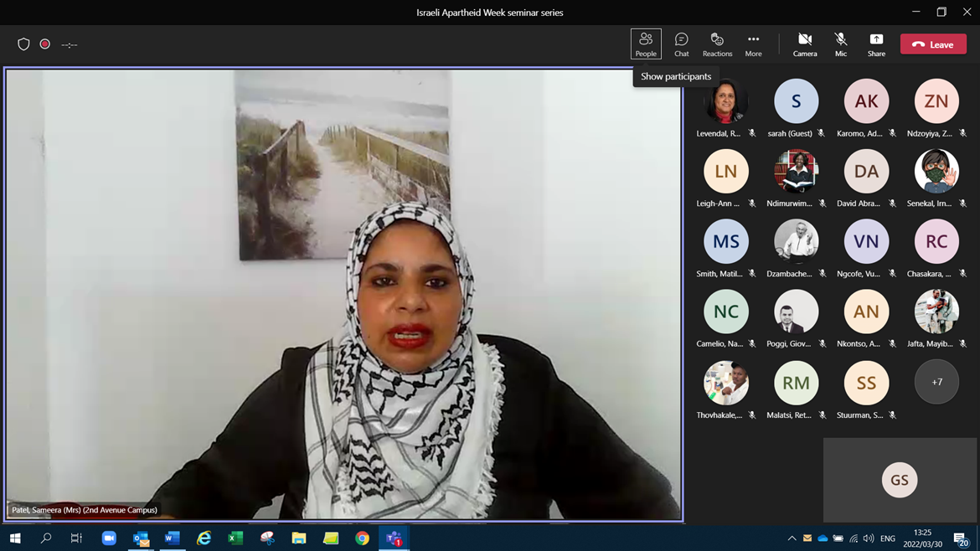Select the Dzambache participant photo
Screen dimensions: 980x551
point(797,241)
